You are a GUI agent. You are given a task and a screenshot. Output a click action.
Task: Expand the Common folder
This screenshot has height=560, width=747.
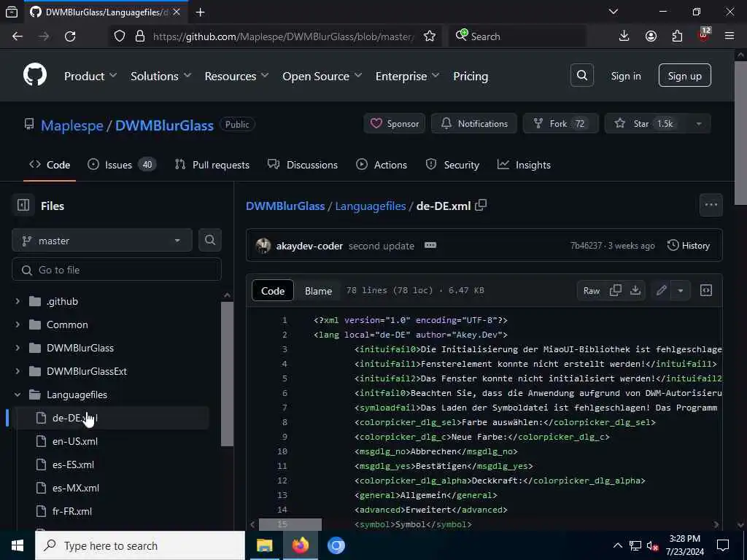[18, 324]
